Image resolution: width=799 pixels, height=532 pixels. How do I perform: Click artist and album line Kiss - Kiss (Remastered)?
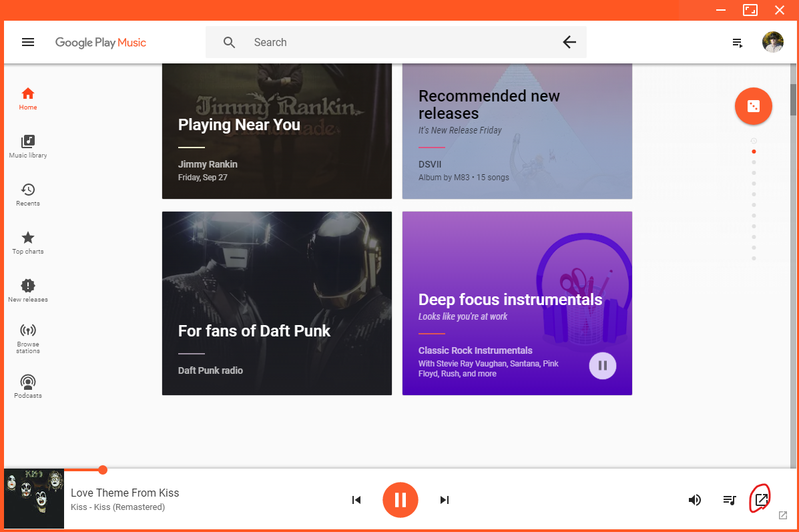(x=117, y=507)
